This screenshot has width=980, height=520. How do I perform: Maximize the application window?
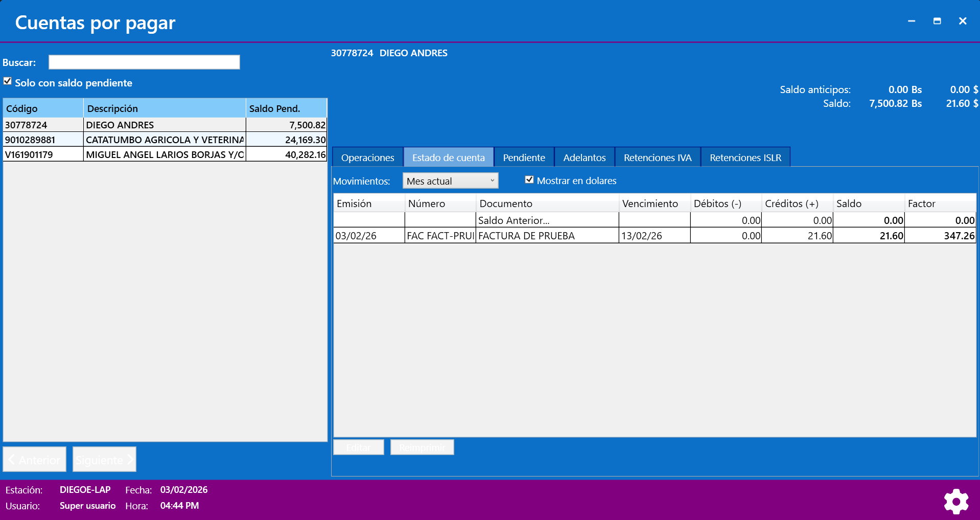(x=937, y=21)
